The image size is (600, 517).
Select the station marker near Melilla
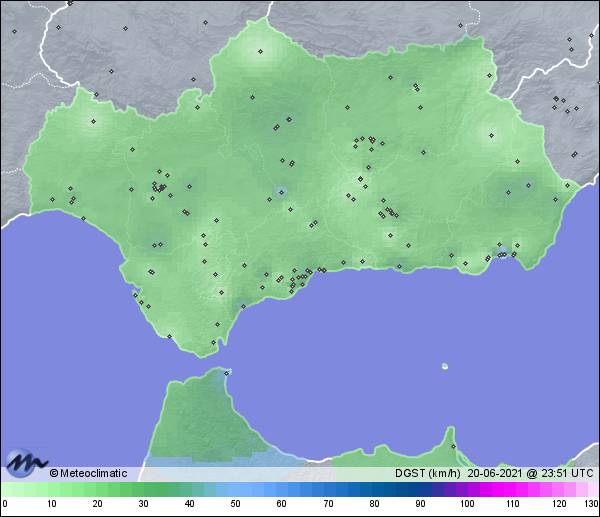pos(452,446)
